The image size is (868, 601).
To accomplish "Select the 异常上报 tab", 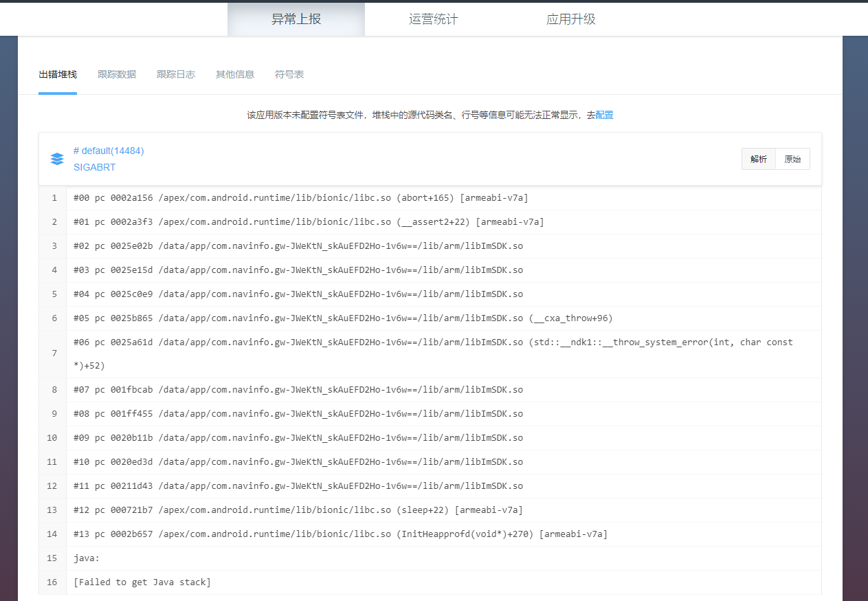I will click(296, 19).
